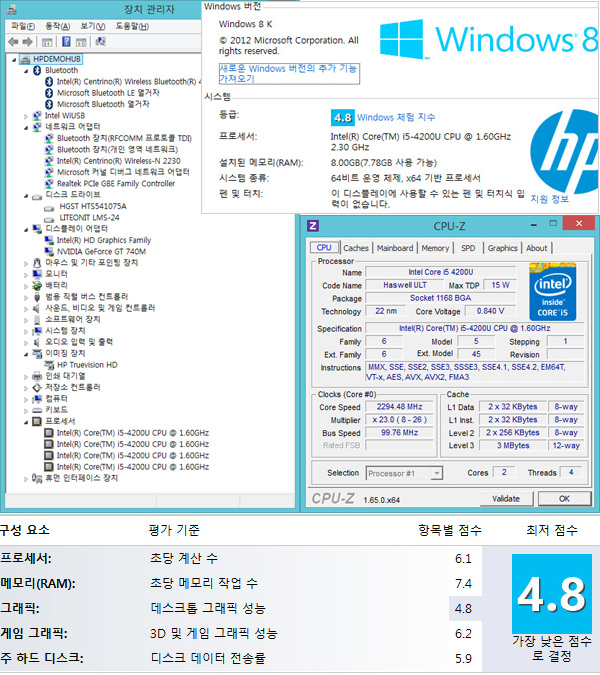Expand the 사운드, 비디오 및 게임 컨트롤러 node

point(26,309)
